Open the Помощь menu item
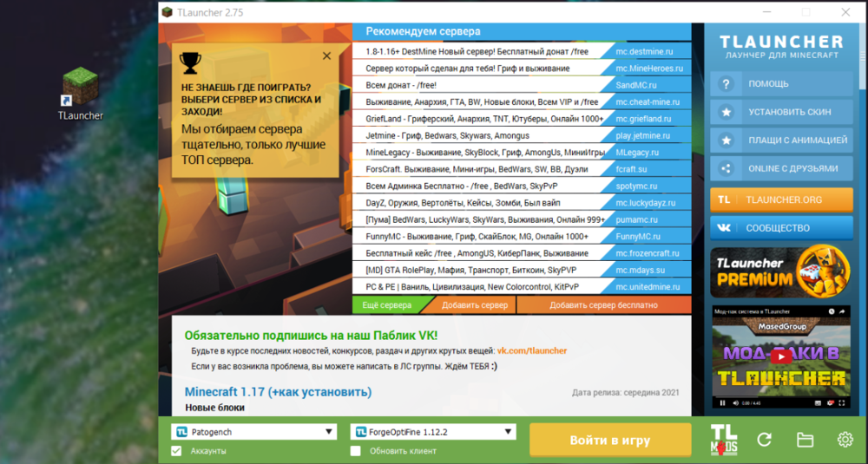Viewport: 868px width, 464px height. coord(782,84)
